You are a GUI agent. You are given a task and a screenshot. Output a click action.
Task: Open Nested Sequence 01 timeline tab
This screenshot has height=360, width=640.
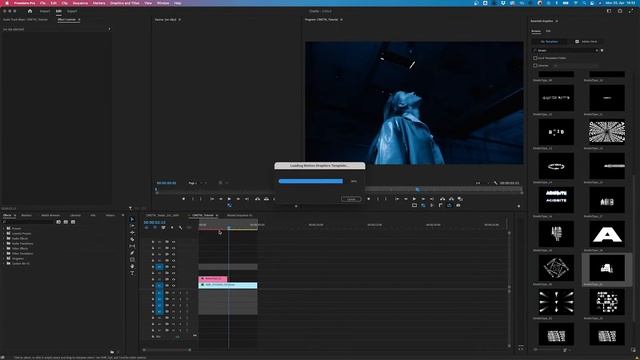[x=240, y=215]
